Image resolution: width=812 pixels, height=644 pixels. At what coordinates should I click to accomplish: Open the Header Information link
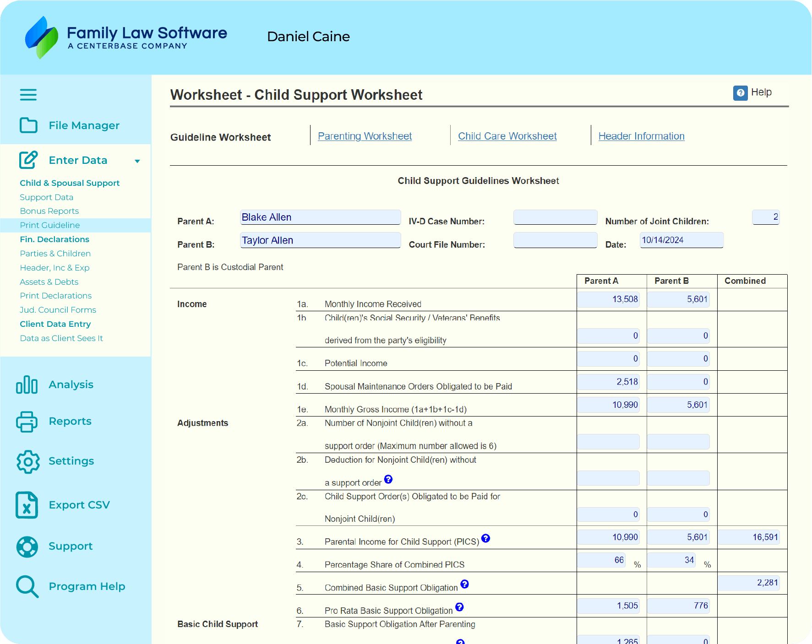click(x=641, y=136)
